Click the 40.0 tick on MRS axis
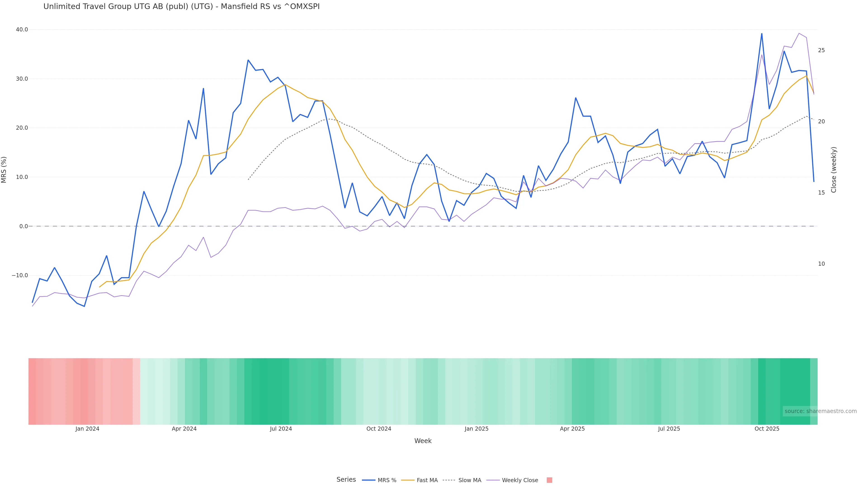Viewport: 868px width, 488px height. point(22,30)
